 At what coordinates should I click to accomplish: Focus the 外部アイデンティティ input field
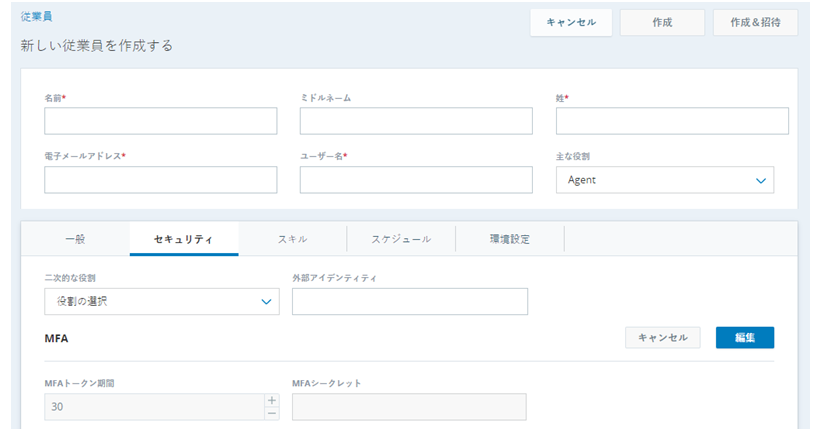pyautogui.click(x=410, y=301)
